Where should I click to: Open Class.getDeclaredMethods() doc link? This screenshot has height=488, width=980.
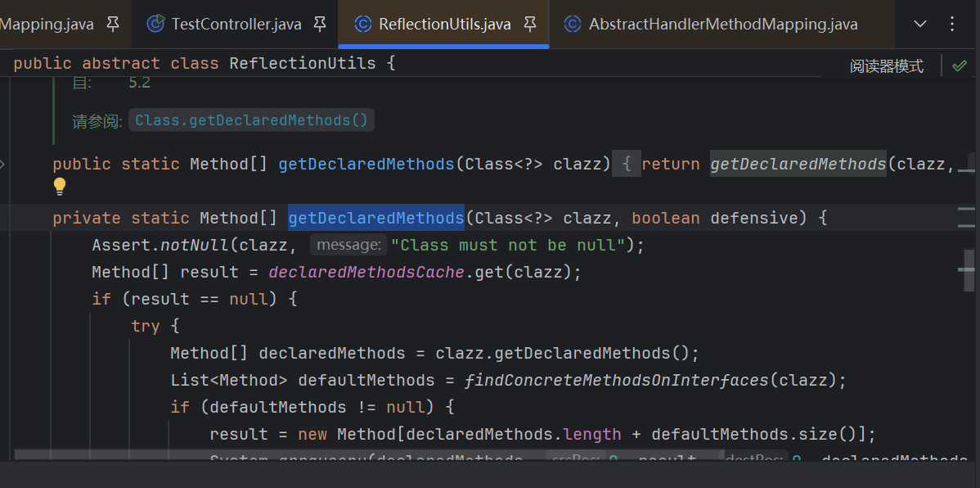pyautogui.click(x=251, y=120)
